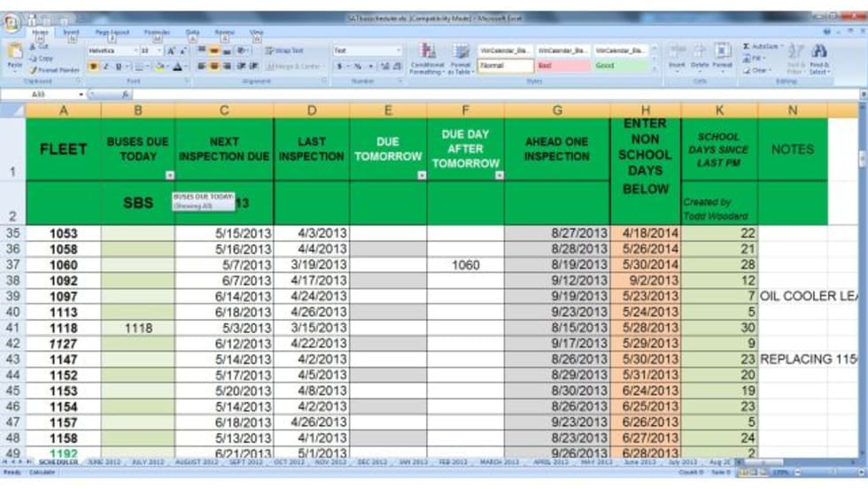Image resolution: width=868 pixels, height=489 pixels.
Task: Open the Page Layout ribbon tab
Action: (x=112, y=32)
